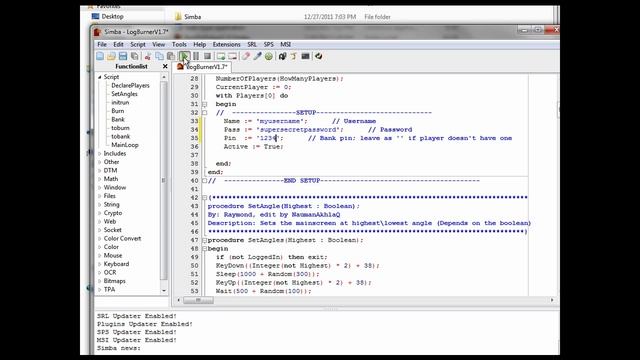Click the New script toolbar icon
The width and height of the screenshot is (640, 360).
[x=100, y=56]
